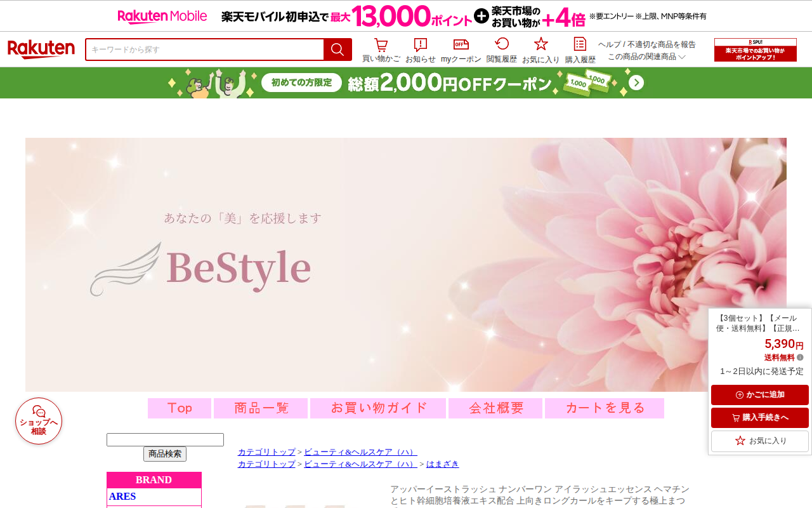The image size is (812, 508).
Task: Open the ショップへ相談 chat bubble
Action: pos(39,421)
